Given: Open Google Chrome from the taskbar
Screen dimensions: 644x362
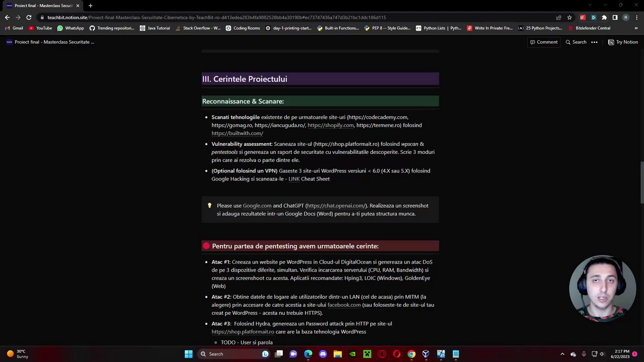Looking at the screenshot, I should [411, 354].
